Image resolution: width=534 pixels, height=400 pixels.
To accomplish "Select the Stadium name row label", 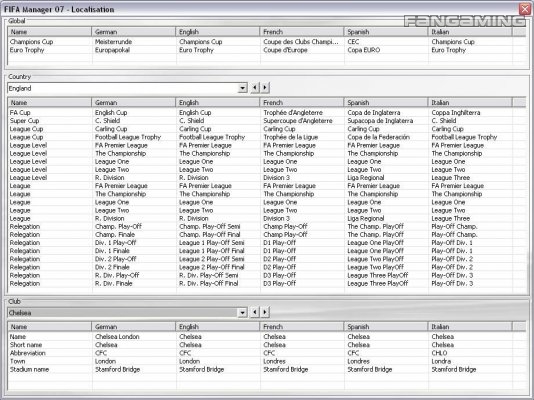I will point(29,369).
